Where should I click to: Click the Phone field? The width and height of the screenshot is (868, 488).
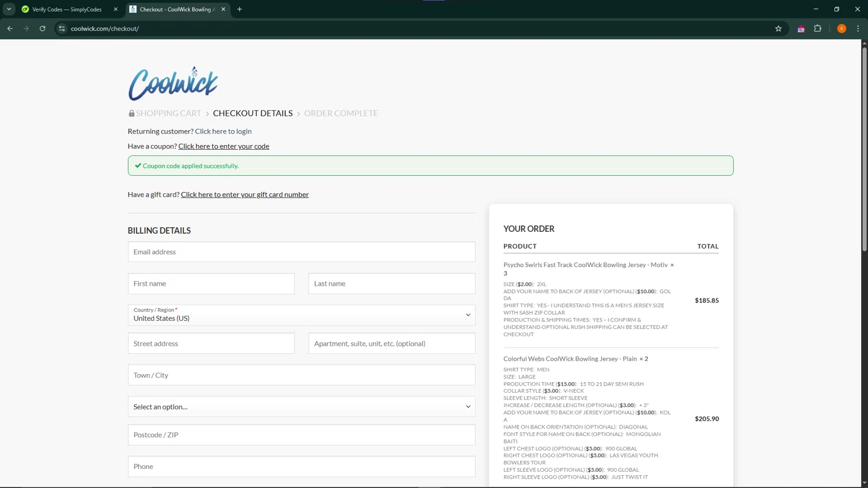[301, 467]
